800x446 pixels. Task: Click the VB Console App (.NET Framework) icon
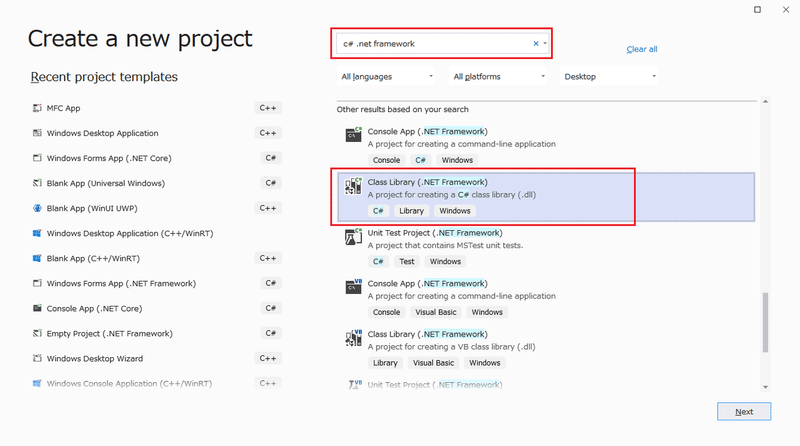(x=353, y=288)
